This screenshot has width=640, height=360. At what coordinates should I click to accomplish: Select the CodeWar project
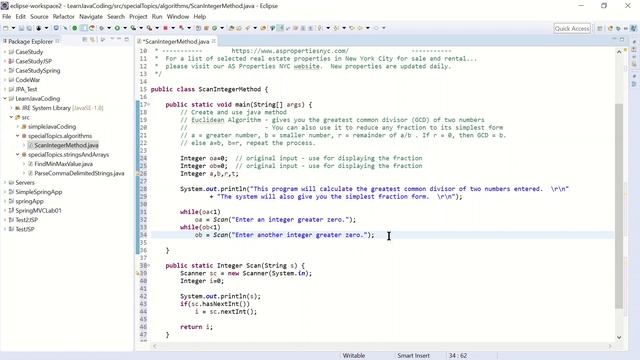tap(28, 80)
